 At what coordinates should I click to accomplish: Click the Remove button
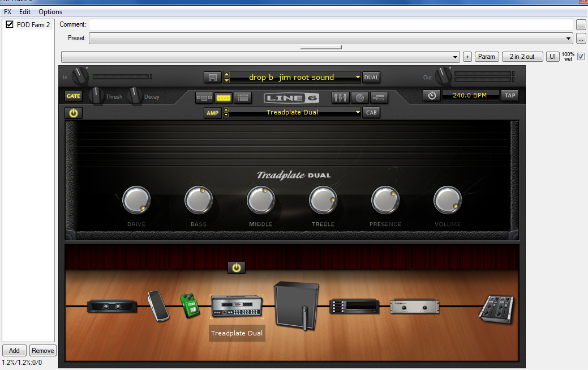(43, 351)
